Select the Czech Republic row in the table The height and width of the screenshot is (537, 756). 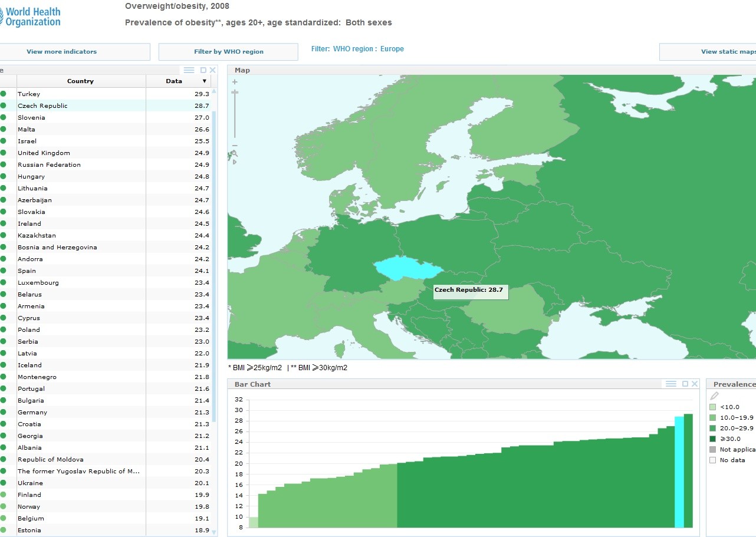coord(106,106)
